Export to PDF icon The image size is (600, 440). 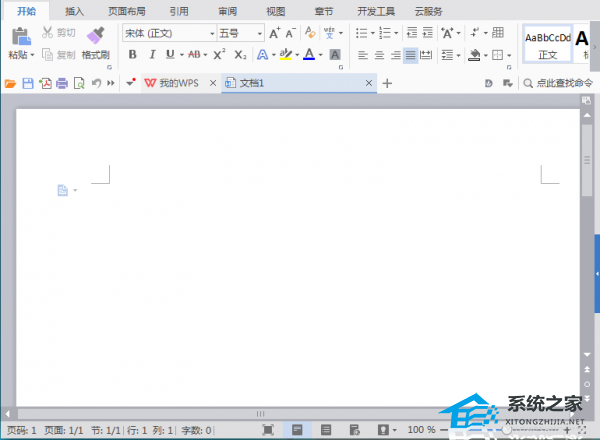click(45, 83)
